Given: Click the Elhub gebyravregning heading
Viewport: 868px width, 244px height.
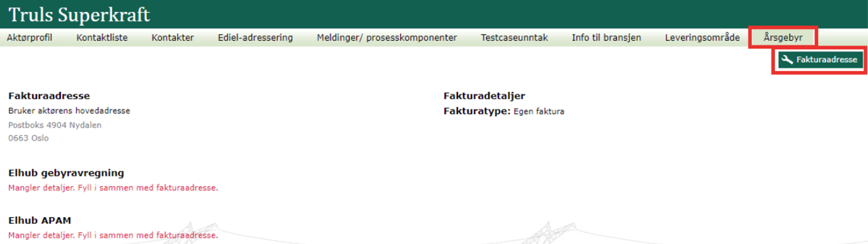Looking at the screenshot, I should pos(66,173).
